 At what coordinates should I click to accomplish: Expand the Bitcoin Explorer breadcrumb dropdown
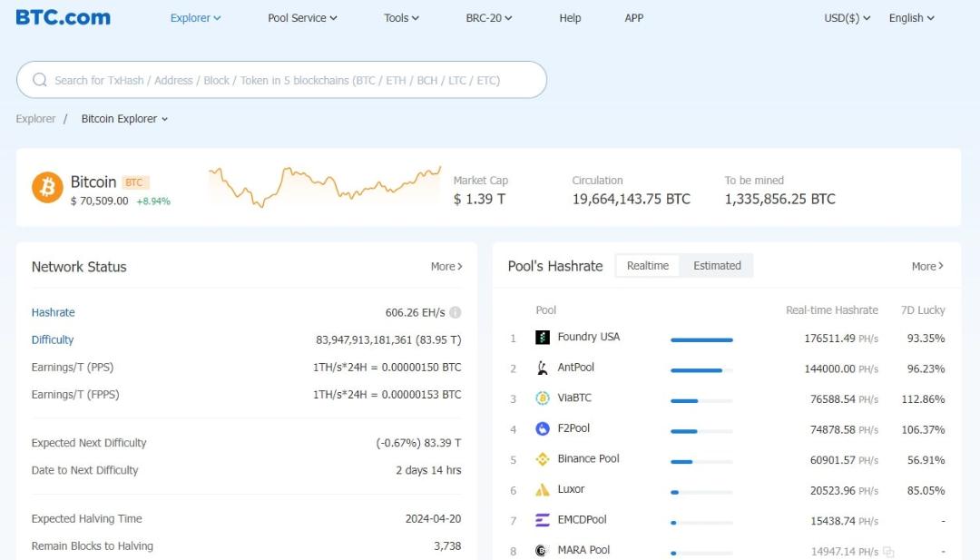(x=124, y=119)
